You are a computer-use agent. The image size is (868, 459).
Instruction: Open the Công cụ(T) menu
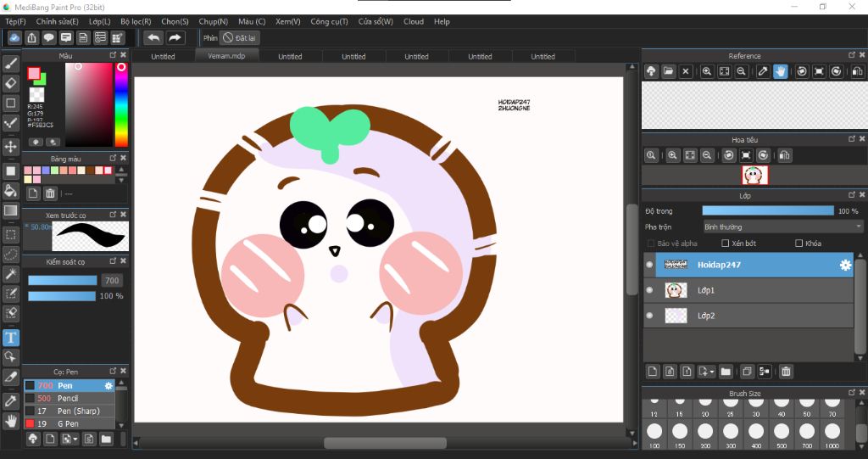tap(330, 21)
